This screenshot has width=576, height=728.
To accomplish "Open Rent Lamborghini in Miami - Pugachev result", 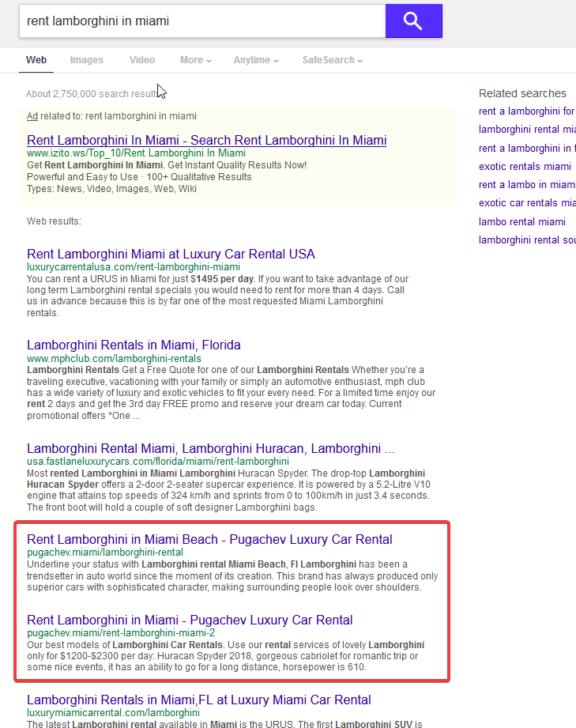I will 190,620.
